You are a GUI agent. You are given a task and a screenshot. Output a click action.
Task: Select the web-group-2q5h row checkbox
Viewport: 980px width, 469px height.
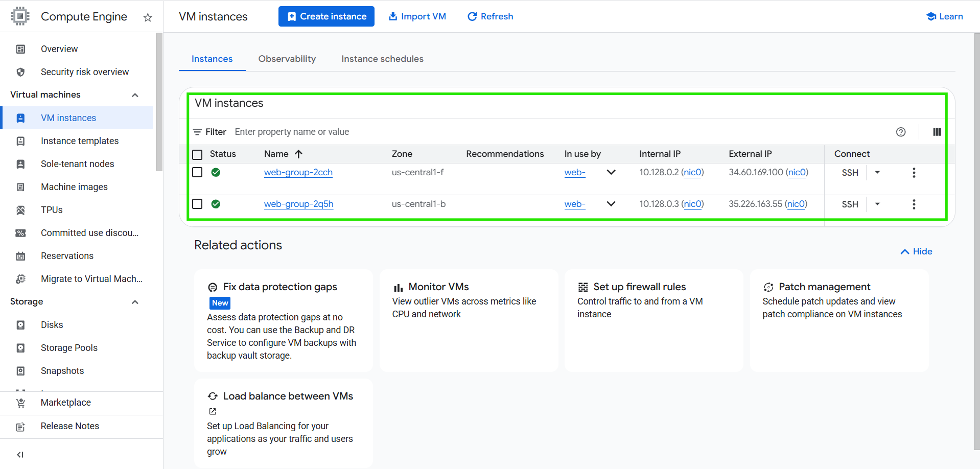tap(197, 204)
